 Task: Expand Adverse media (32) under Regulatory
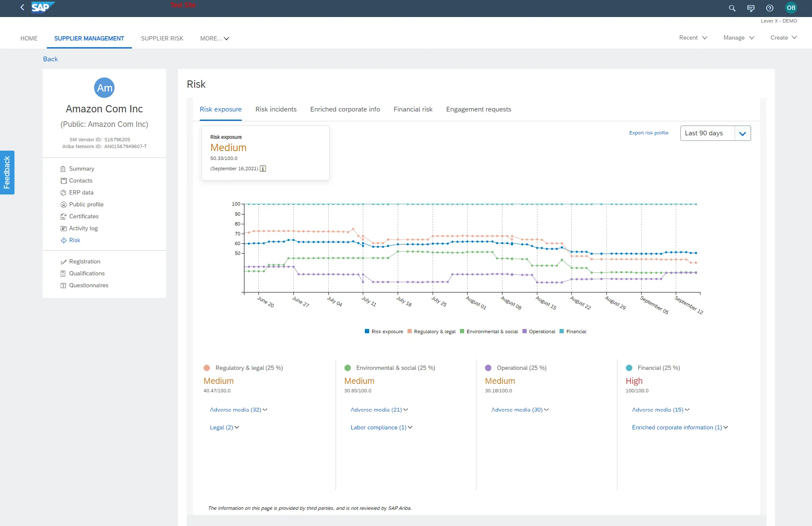(x=238, y=410)
